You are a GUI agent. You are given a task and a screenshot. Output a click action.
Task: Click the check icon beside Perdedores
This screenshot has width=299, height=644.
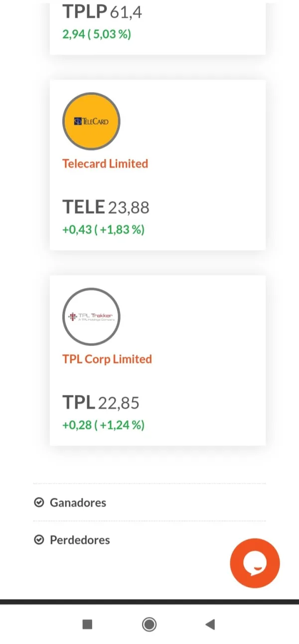point(39,540)
